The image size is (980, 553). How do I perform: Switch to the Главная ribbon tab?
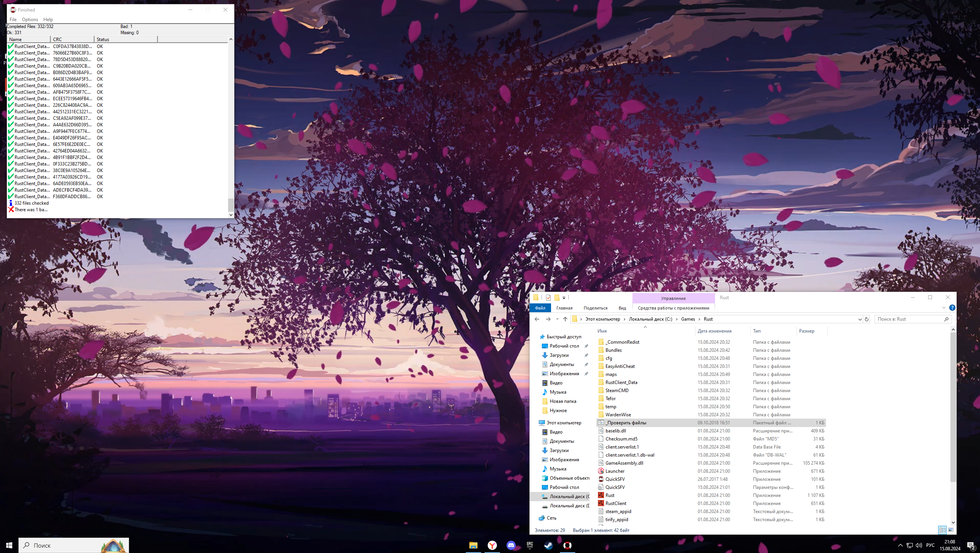564,308
